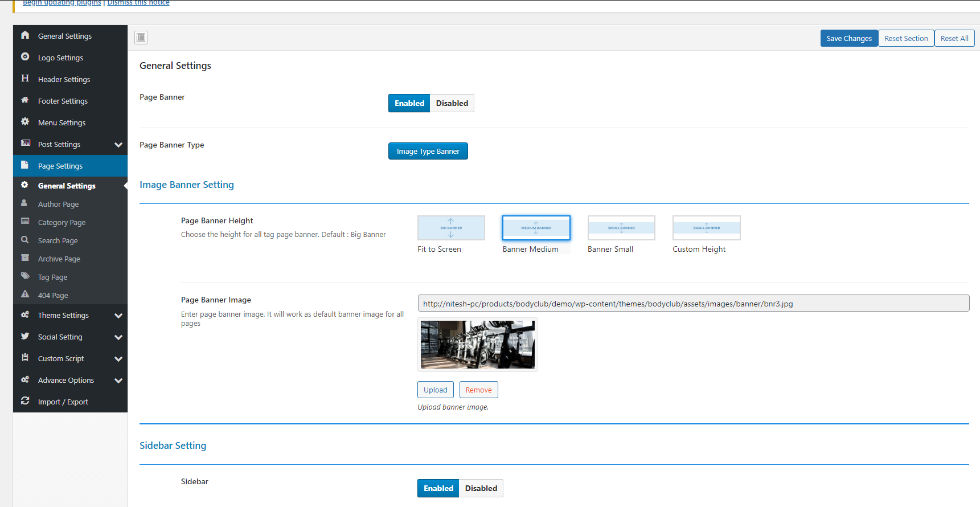
Task: Click the warning triangle icon for 404 Page
Action: 25,295
